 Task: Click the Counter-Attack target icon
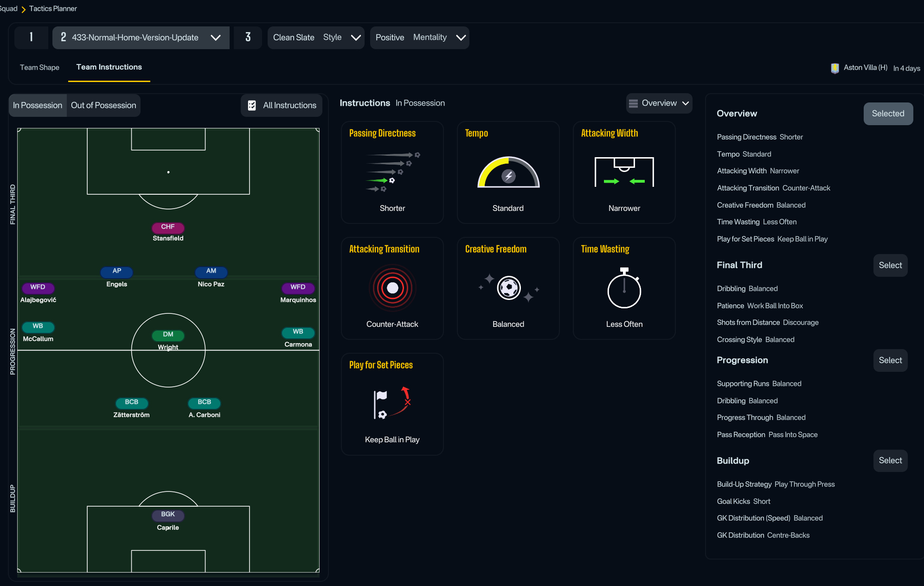point(392,288)
